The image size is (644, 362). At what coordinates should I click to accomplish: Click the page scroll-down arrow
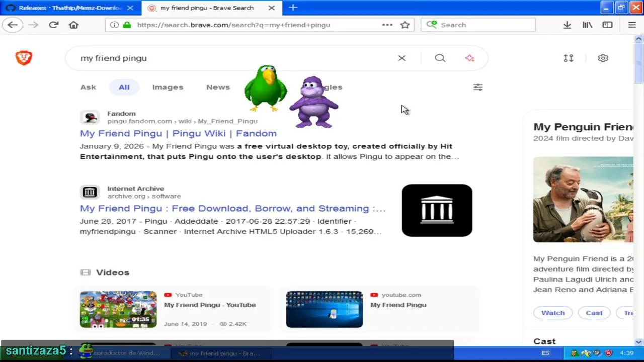pyautogui.click(x=639, y=342)
